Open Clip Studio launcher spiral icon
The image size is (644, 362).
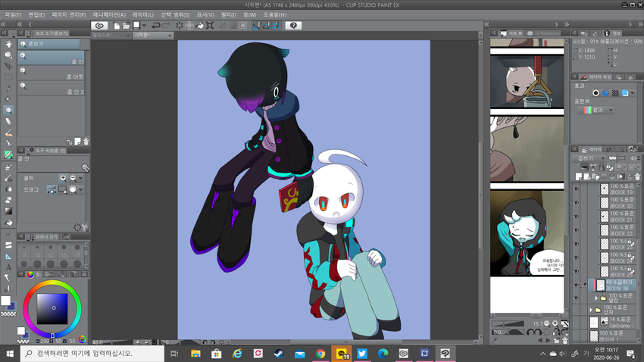click(99, 26)
